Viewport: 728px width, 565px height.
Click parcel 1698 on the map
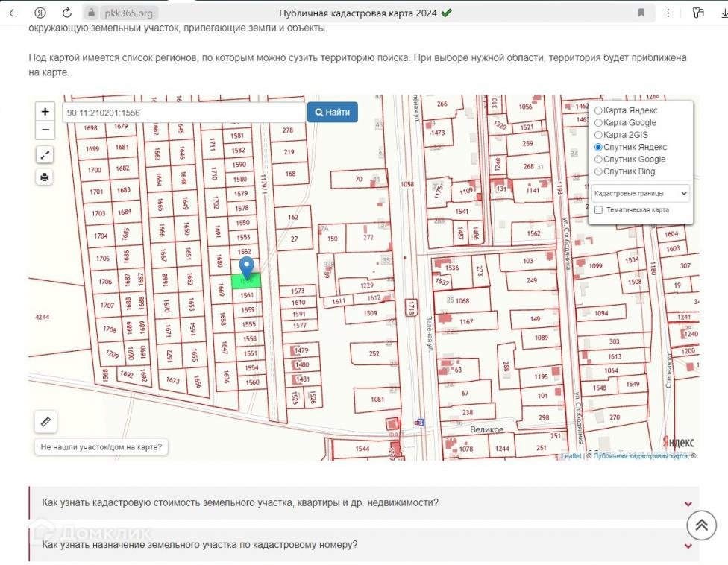pos(90,128)
